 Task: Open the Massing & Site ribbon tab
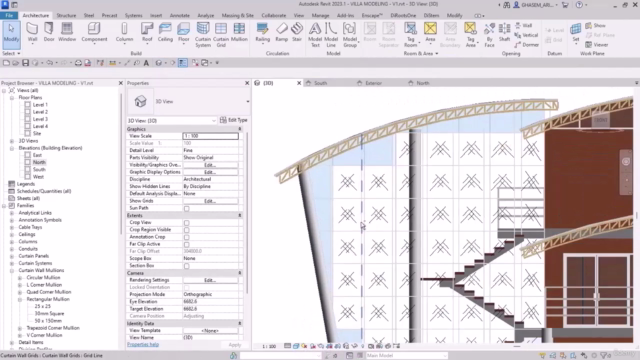point(238,16)
